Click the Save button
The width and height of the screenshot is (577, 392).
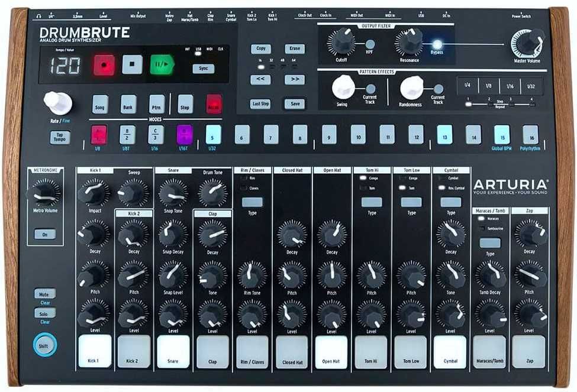tap(295, 104)
